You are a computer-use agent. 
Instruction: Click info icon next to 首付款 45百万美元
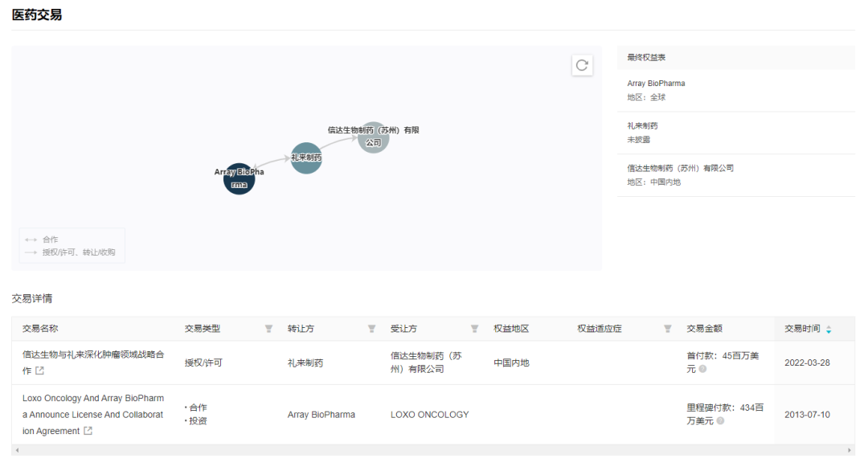702,369
